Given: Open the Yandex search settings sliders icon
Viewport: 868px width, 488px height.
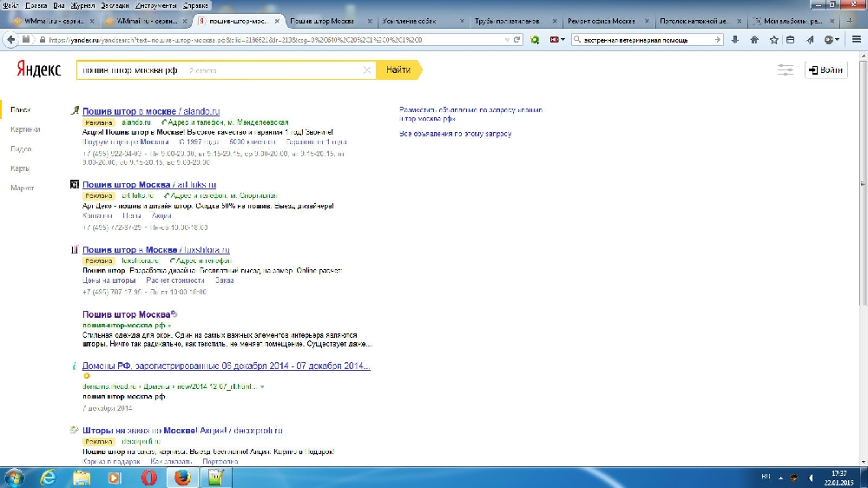Looking at the screenshot, I should pyautogui.click(x=785, y=69).
